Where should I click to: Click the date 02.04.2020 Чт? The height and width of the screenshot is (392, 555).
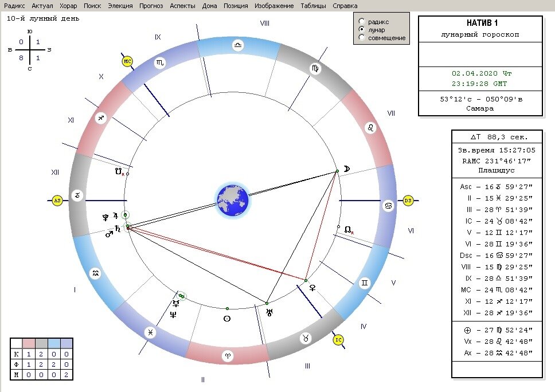tap(482, 73)
